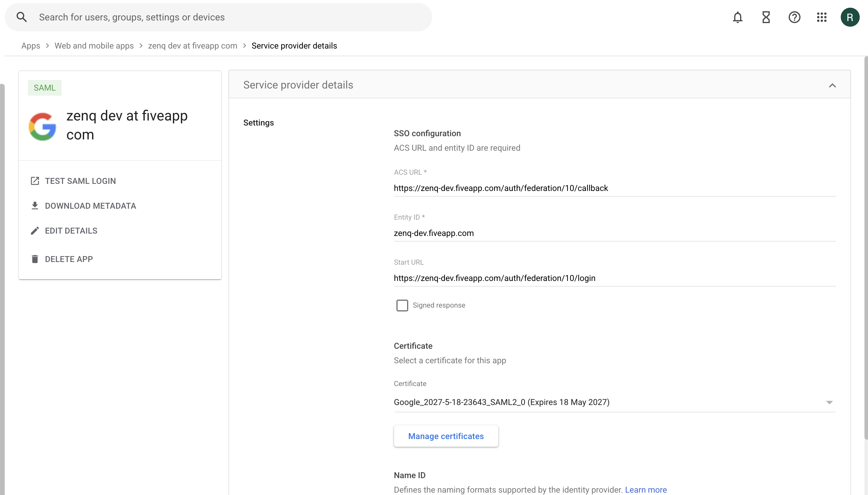The image size is (868, 495).
Task: Click the Certificate section heading
Action: coord(413,346)
